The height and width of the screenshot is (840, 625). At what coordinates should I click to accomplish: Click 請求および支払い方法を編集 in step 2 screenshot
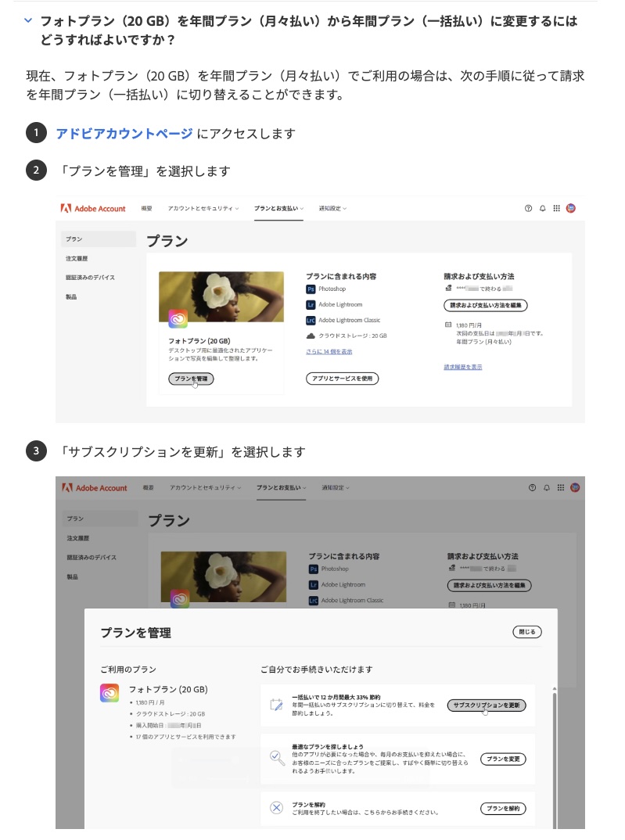tap(486, 305)
